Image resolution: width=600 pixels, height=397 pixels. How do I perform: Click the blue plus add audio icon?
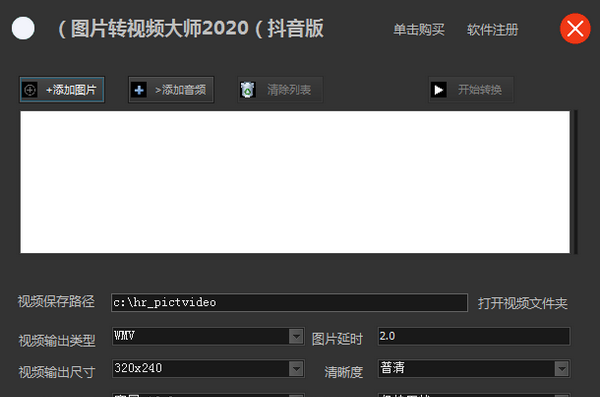[x=139, y=90]
